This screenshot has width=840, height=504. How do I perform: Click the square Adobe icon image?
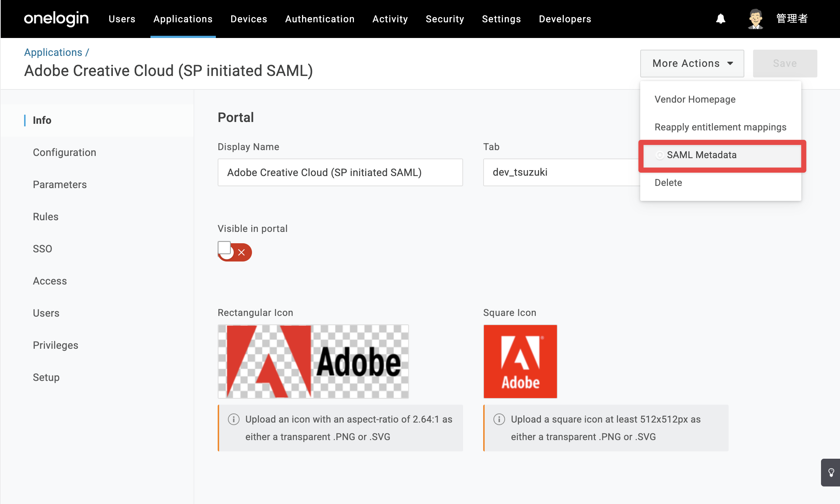coord(520,362)
